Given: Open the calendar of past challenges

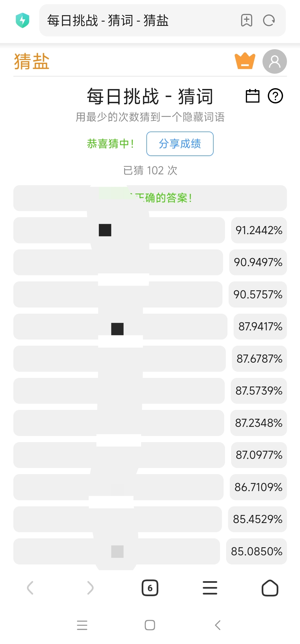Looking at the screenshot, I should (252, 96).
